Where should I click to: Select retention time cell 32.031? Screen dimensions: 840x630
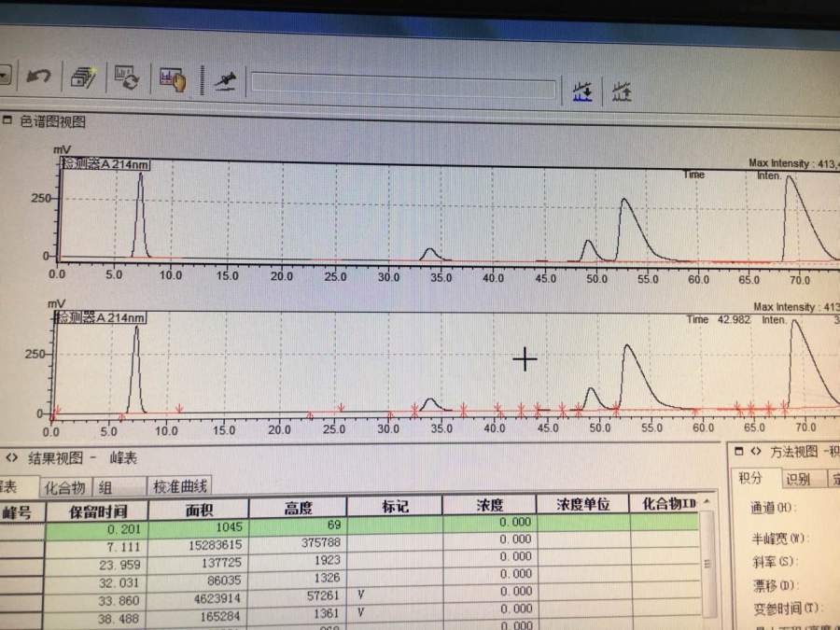[x=97, y=582]
